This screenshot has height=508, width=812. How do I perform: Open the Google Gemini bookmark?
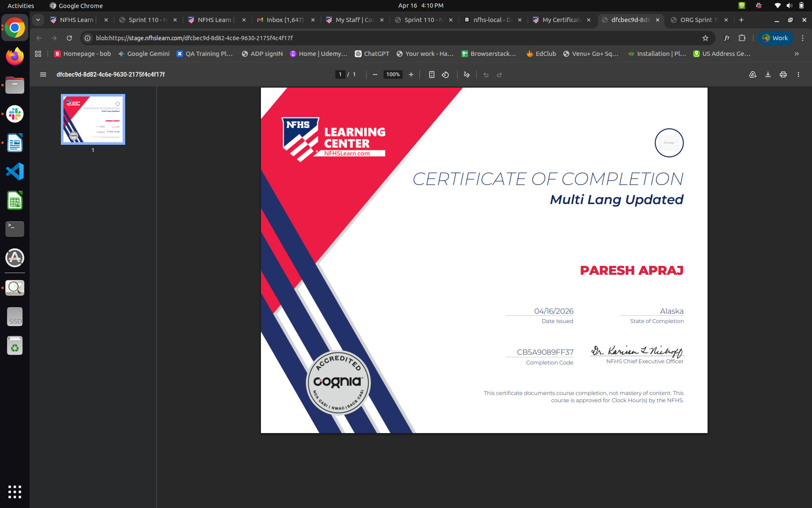click(x=144, y=54)
